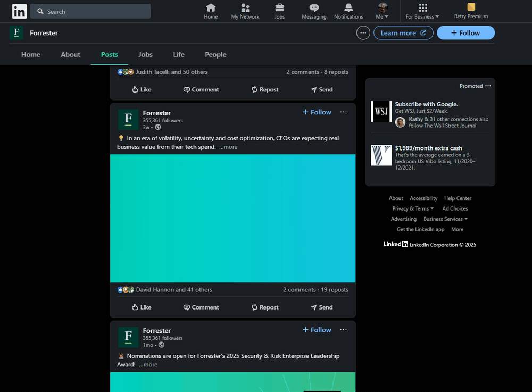The width and height of the screenshot is (532, 392).
Task: Switch to the Home page tab
Action: 31,55
